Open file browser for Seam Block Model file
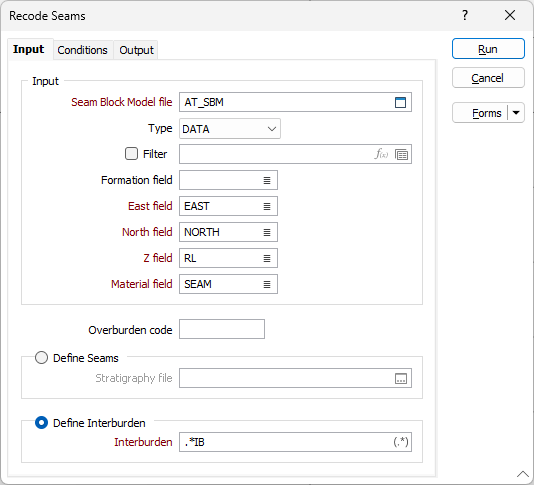Viewport: 534px width, 485px height. coord(400,102)
